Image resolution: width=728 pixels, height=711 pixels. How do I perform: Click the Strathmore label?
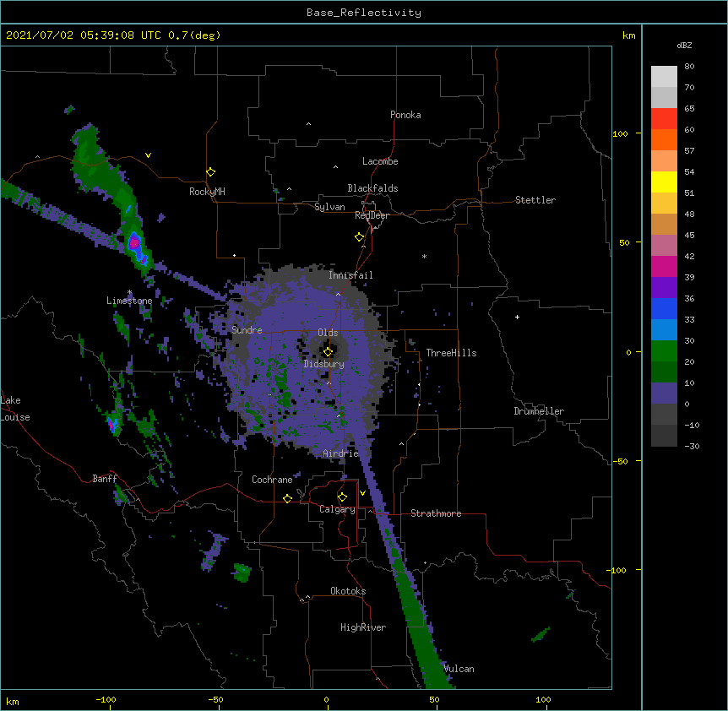pyautogui.click(x=436, y=513)
